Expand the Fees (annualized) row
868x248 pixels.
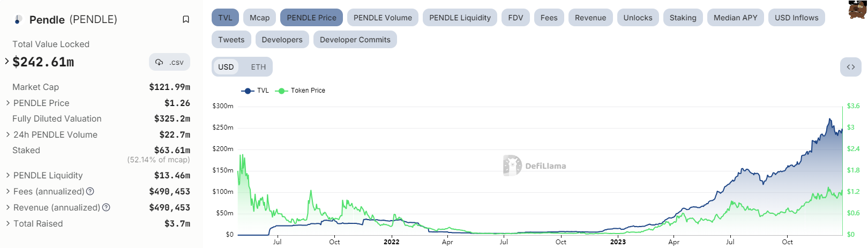pos(8,191)
